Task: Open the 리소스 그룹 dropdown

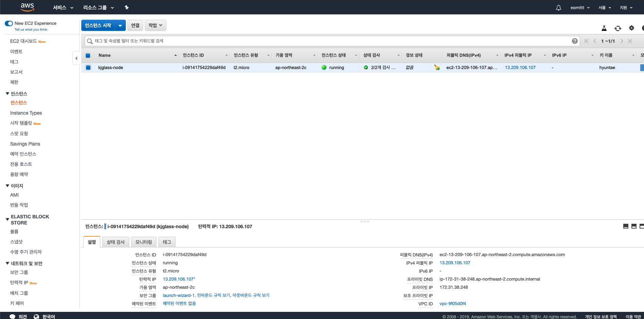Action: point(99,7)
